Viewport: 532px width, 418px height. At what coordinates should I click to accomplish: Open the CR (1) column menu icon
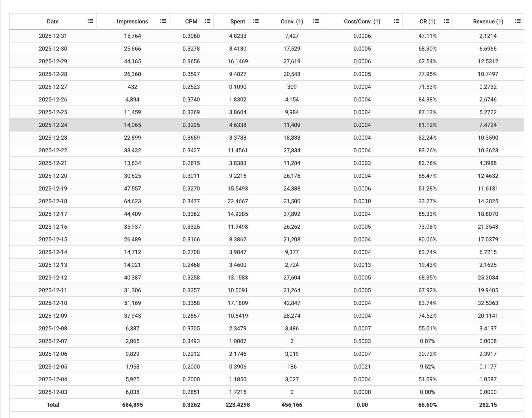pyautogui.click(x=447, y=21)
